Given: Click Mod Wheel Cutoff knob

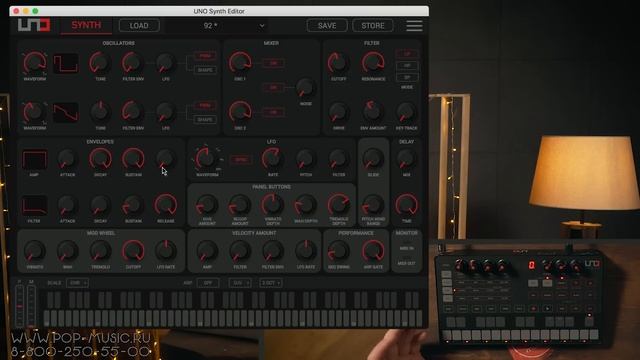Looking at the screenshot, I should 133,251.
